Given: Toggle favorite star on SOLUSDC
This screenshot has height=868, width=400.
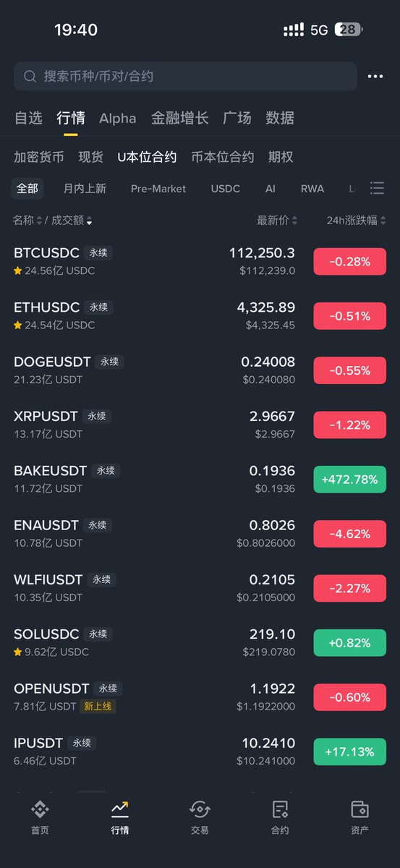Looking at the screenshot, I should click(17, 652).
